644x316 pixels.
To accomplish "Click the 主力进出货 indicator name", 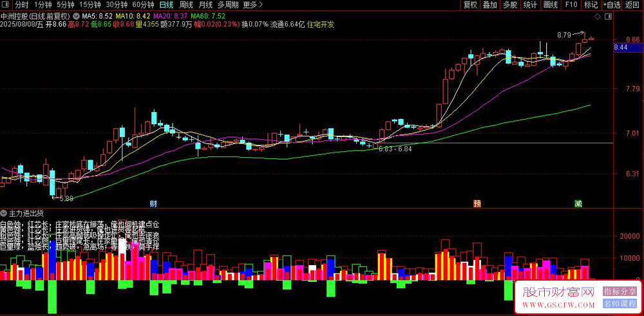I will tap(26, 213).
